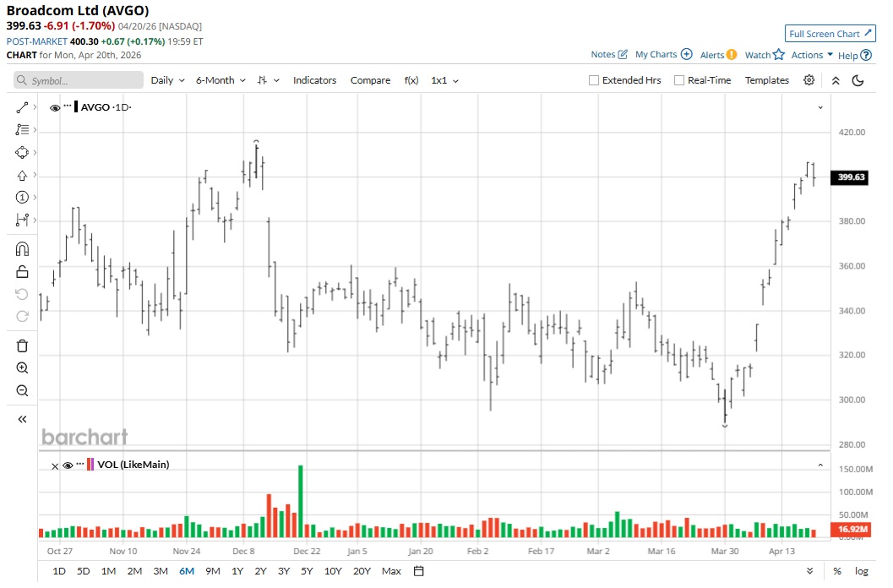
Task: Expand bottom double chevron down
Action: pyautogui.click(x=810, y=571)
